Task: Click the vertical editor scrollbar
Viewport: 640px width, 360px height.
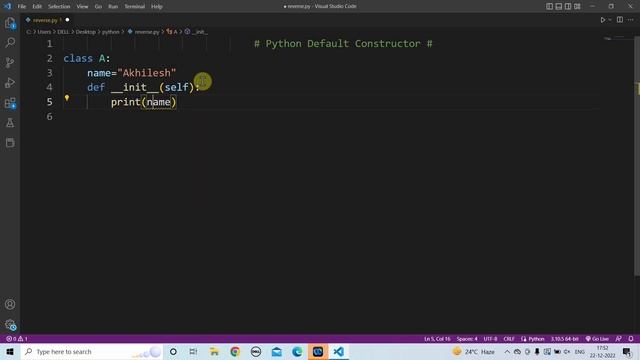Action: [x=637, y=155]
